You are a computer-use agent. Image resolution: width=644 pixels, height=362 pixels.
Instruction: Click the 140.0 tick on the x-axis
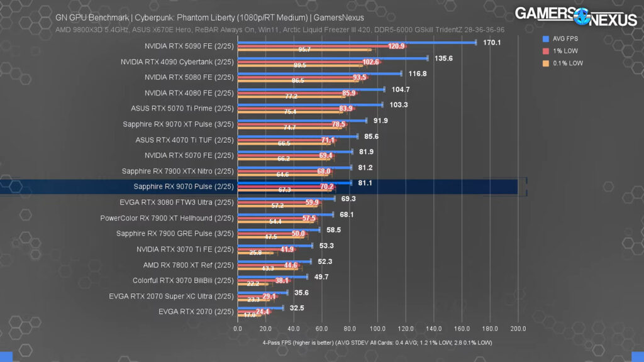click(x=434, y=329)
